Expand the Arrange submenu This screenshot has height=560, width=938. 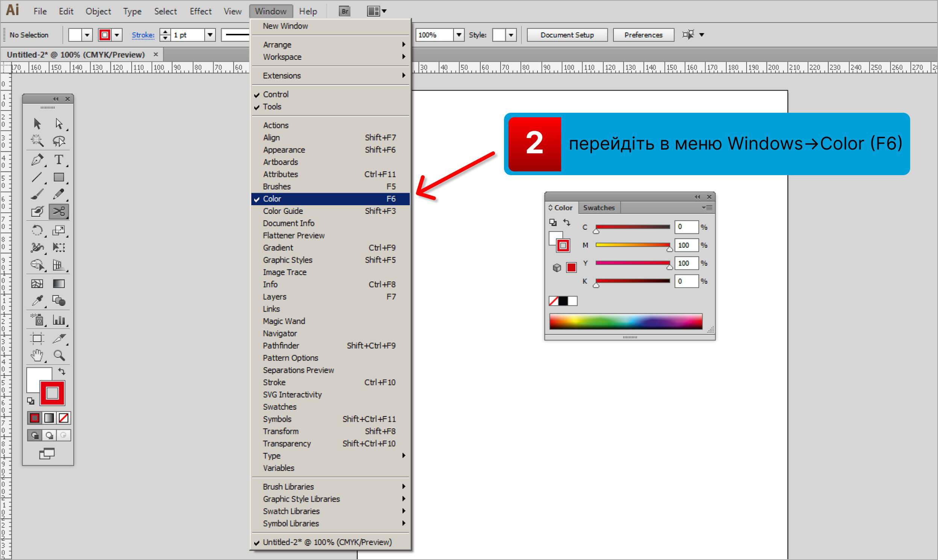(x=331, y=44)
